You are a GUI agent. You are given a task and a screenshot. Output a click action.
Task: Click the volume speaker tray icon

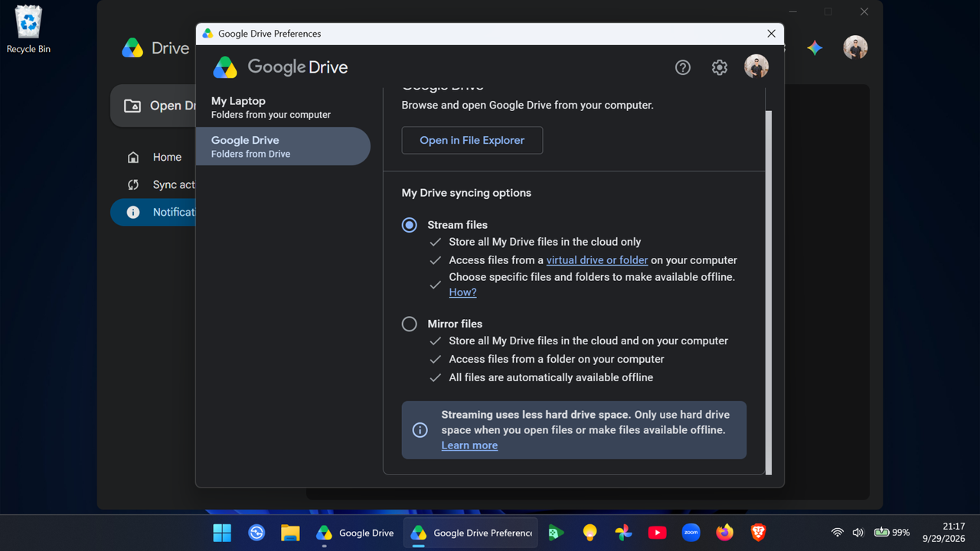(858, 533)
